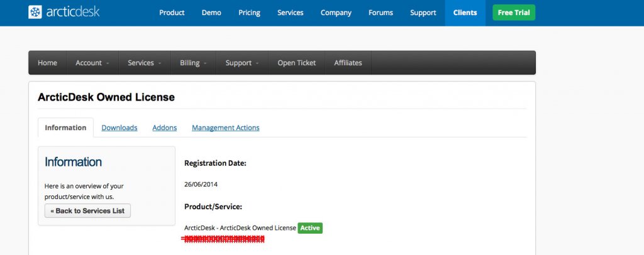Select the Clients tab in header
Viewport: 644px width, 255px height.
[x=465, y=13]
